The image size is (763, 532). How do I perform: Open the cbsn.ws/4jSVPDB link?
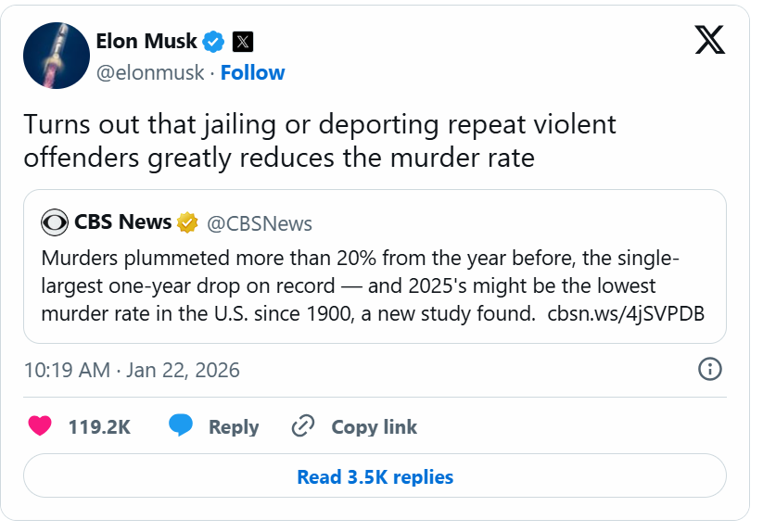[x=626, y=312]
